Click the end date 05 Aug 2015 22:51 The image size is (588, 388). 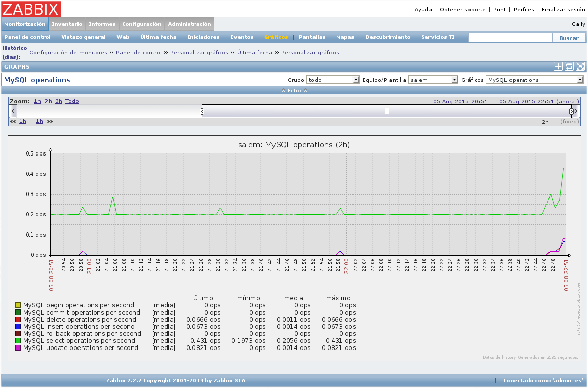tap(527, 102)
